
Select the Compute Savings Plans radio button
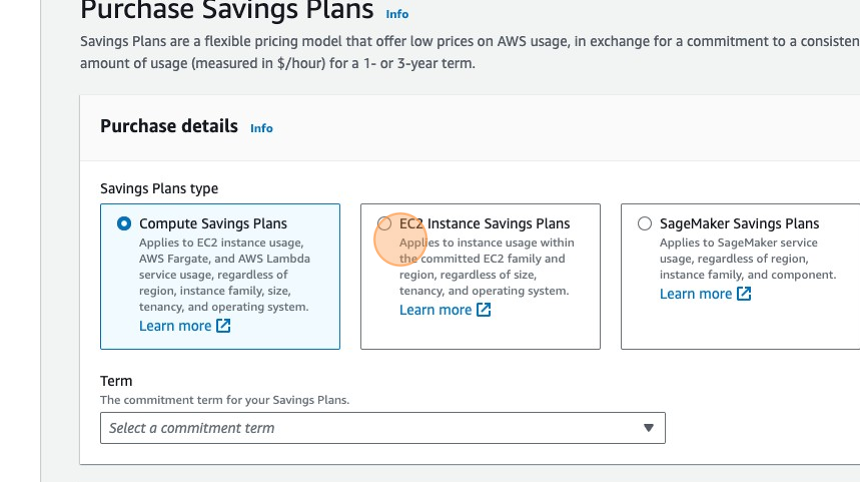pyautogui.click(x=124, y=224)
